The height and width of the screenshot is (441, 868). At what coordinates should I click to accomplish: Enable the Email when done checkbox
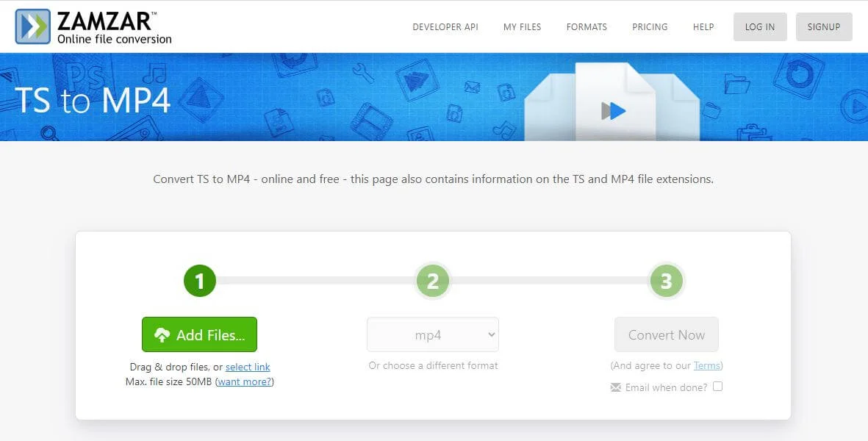[x=717, y=387]
